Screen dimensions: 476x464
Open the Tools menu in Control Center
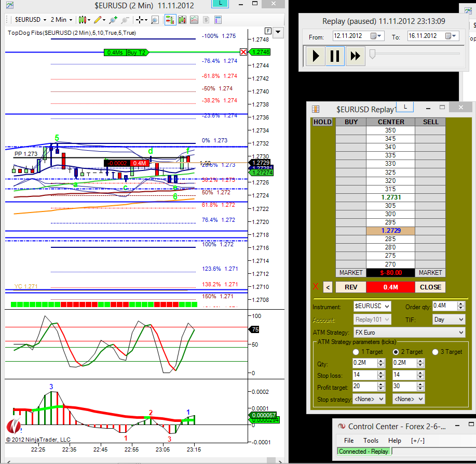[x=371, y=440]
